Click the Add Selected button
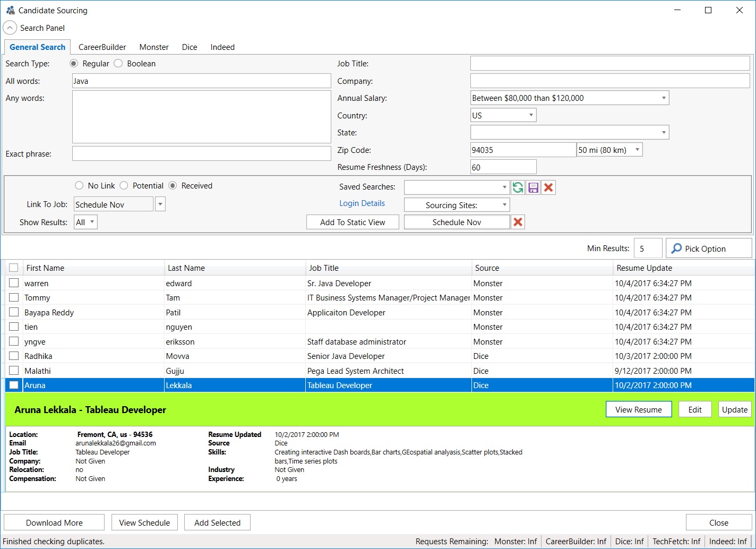The image size is (756, 549). [217, 522]
